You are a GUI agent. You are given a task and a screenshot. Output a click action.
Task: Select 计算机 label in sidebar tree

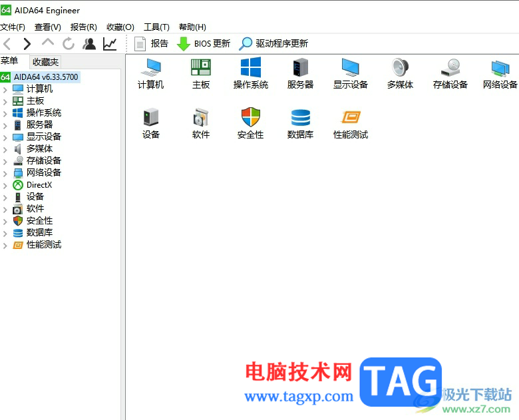tap(39, 89)
